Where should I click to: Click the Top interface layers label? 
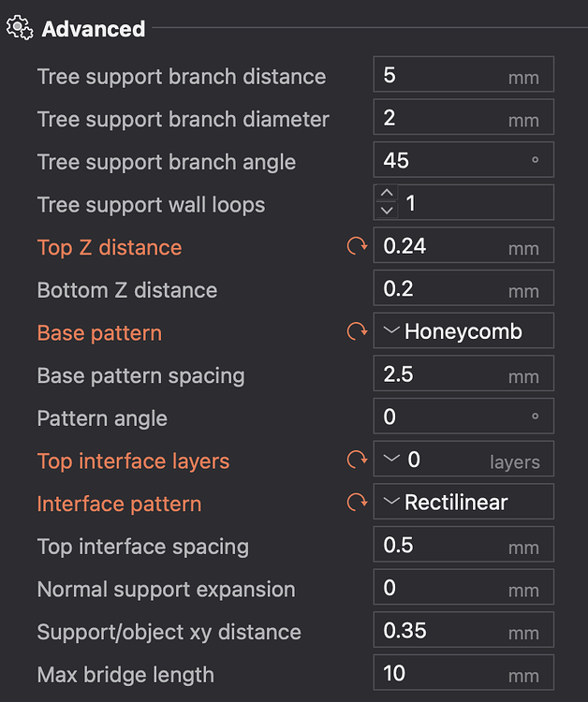[x=133, y=461]
